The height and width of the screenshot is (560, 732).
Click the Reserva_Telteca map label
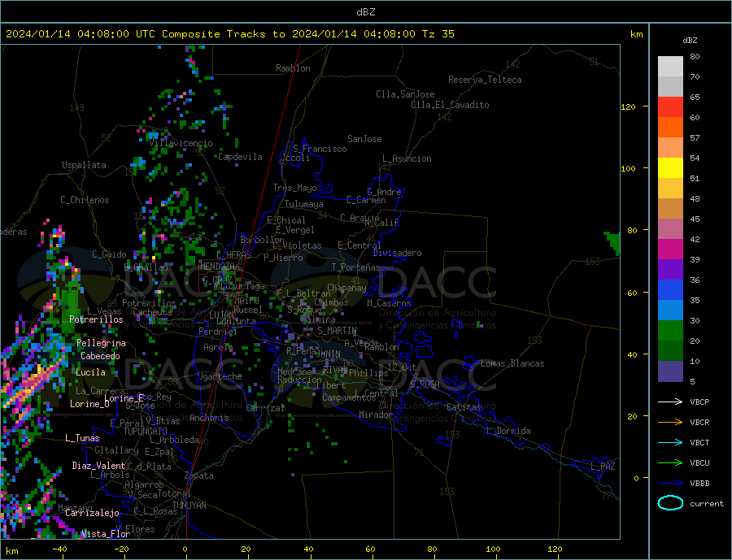(x=485, y=80)
